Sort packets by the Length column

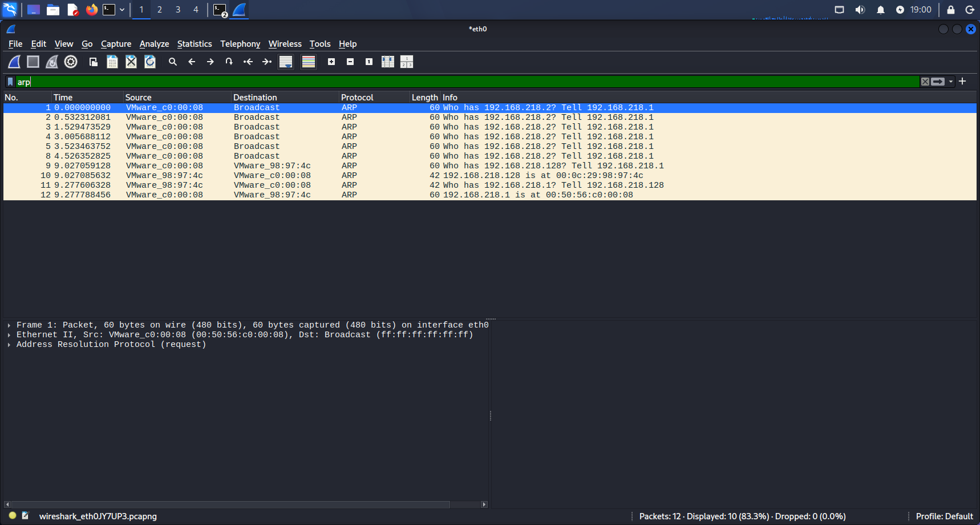point(425,98)
